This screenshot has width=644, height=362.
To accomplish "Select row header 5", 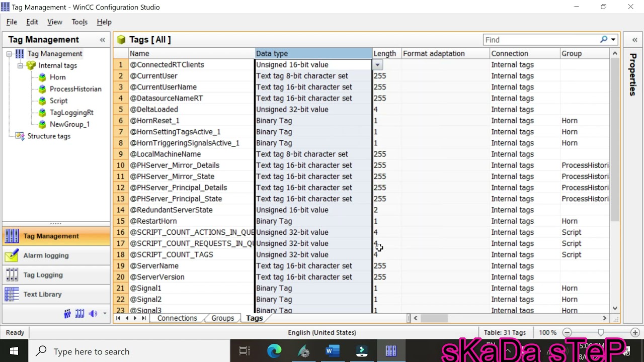I will (x=121, y=110).
